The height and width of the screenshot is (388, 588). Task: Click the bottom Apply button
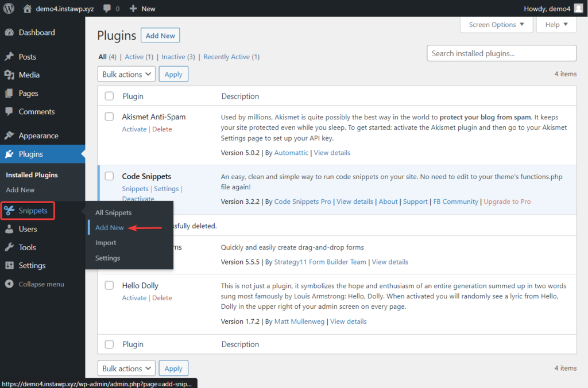(x=173, y=368)
